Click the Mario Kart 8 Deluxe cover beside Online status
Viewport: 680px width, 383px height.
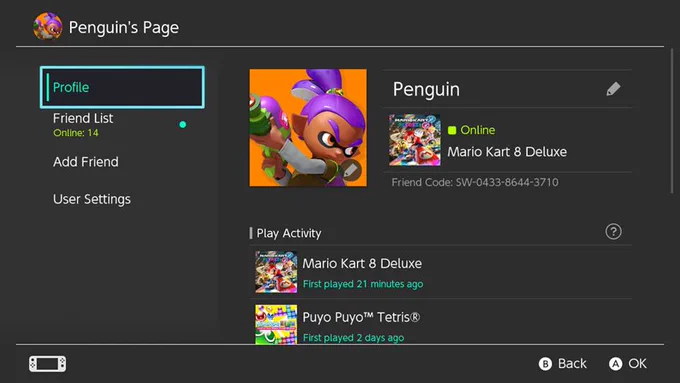point(415,140)
